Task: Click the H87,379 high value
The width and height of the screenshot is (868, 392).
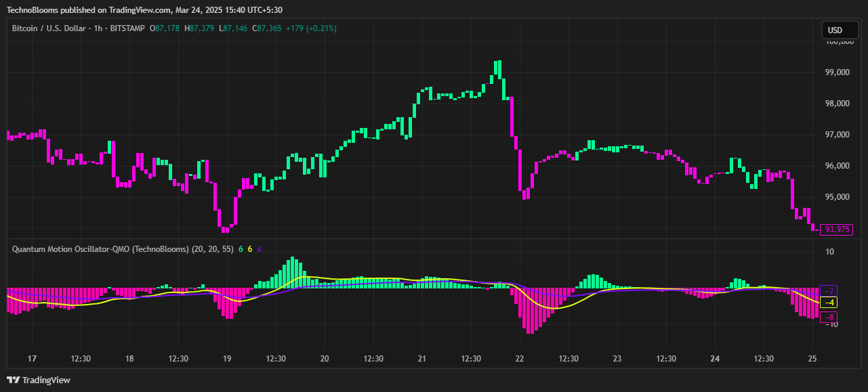Action: point(199,28)
